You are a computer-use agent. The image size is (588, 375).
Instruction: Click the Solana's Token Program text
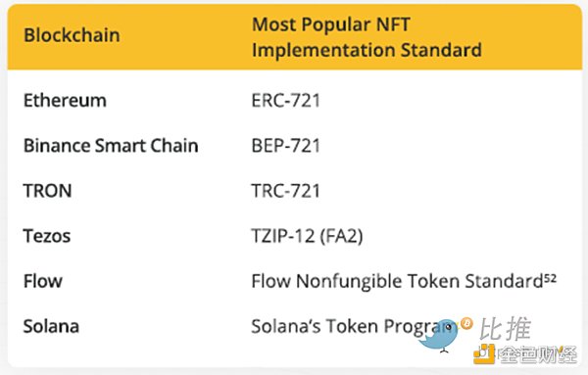click(353, 327)
